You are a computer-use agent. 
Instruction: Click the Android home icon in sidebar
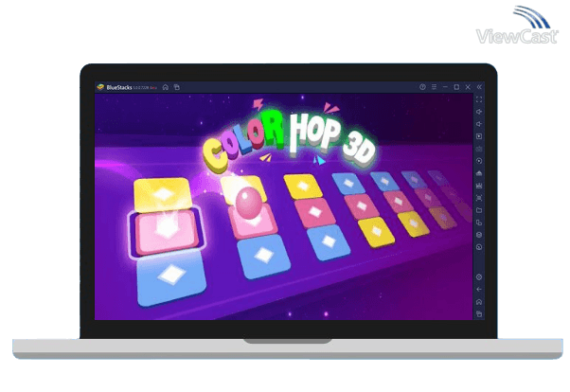479,302
